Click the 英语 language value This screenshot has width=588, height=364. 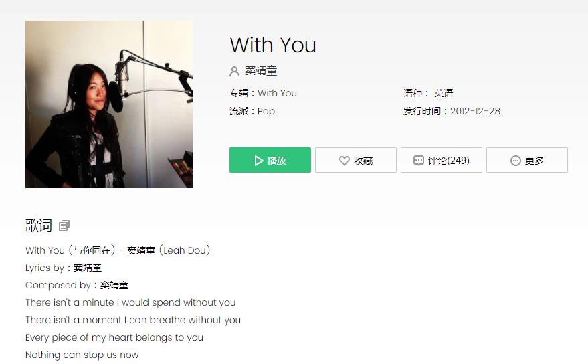[x=444, y=93]
